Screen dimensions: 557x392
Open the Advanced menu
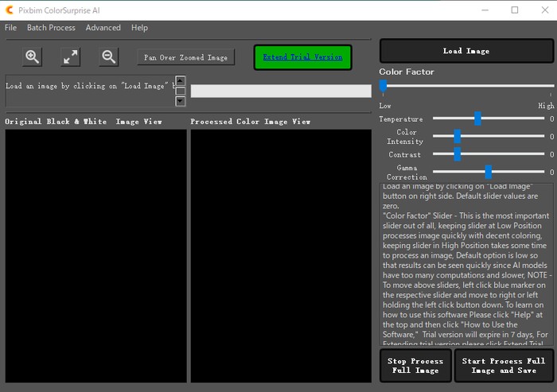point(103,28)
